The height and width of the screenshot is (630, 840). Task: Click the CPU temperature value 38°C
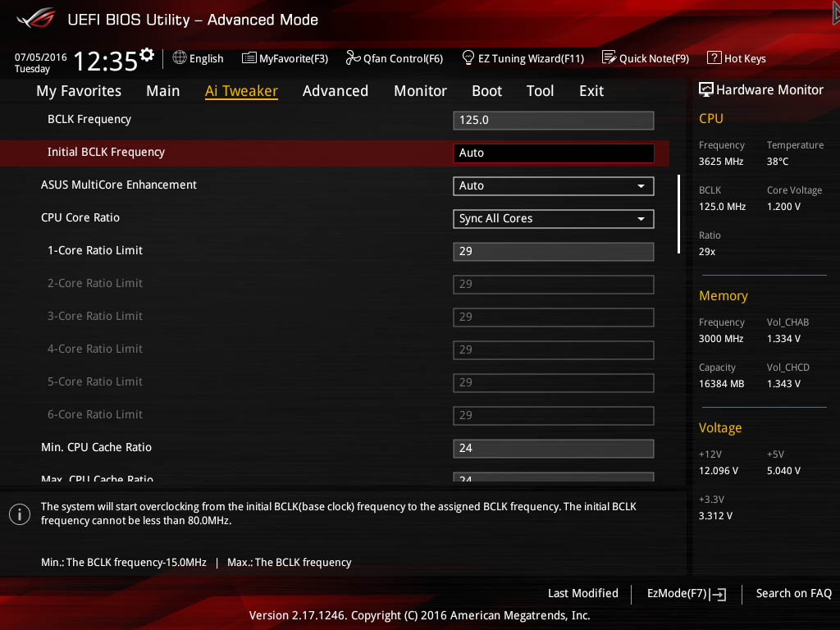pos(778,162)
